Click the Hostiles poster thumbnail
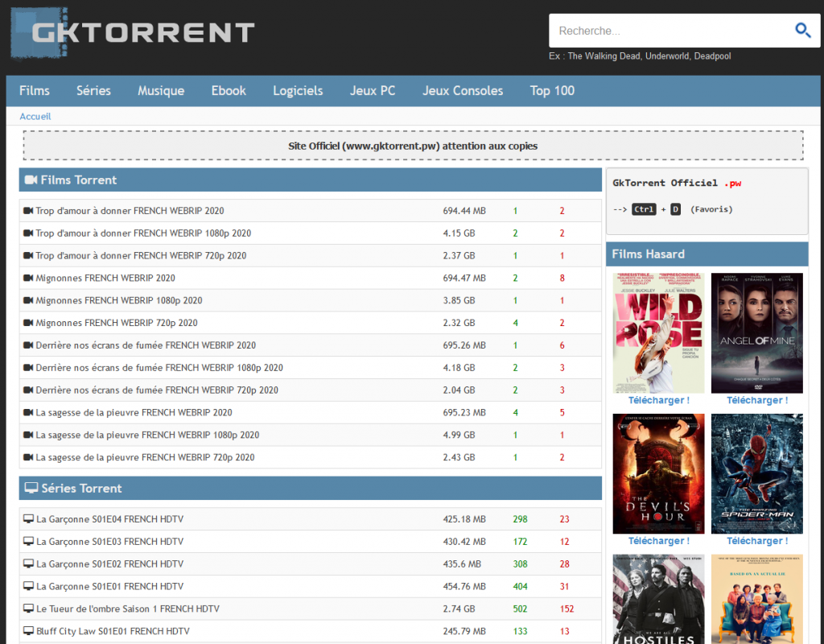The image size is (824, 644). 658,599
